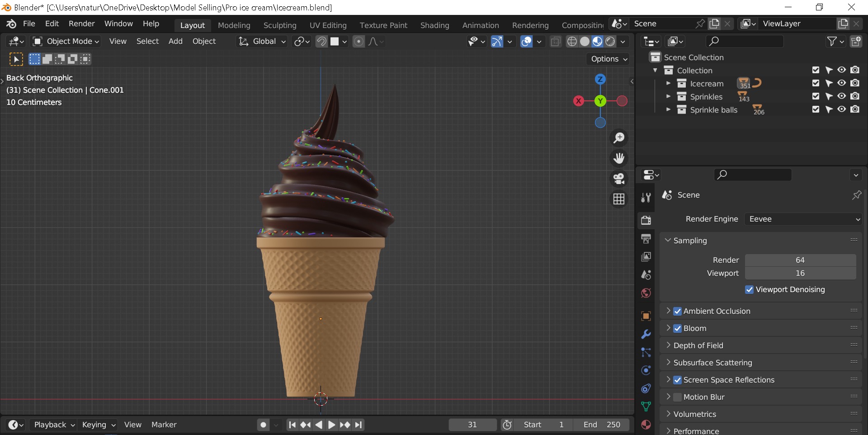Disable Ambient Occlusion checkbox

coord(677,311)
